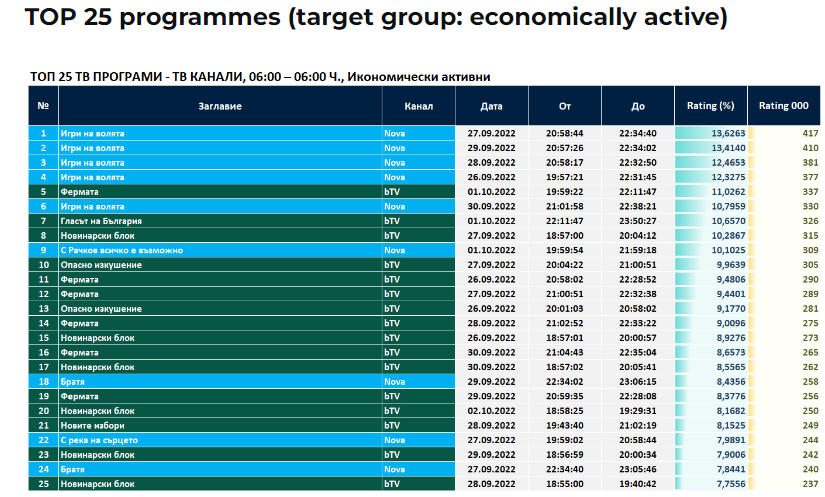Click the 'С река на сърцето' programme title
This screenshot has height=497, width=825.
coord(99,440)
